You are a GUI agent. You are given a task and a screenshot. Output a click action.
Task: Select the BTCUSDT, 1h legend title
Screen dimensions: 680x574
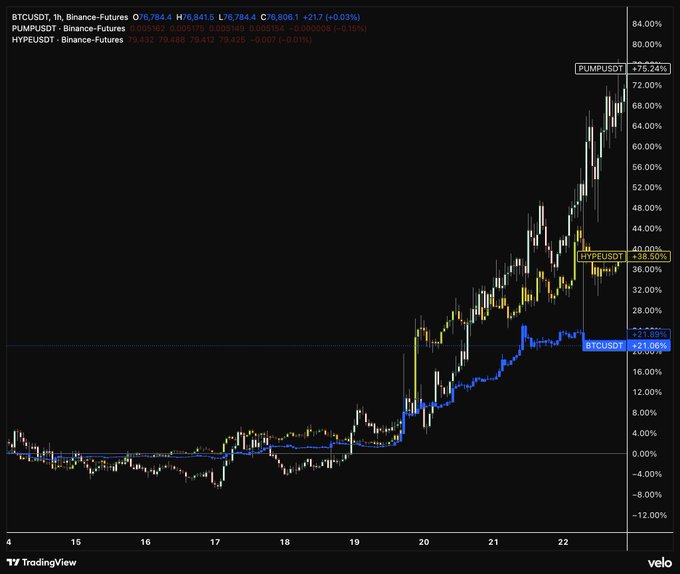coord(70,17)
